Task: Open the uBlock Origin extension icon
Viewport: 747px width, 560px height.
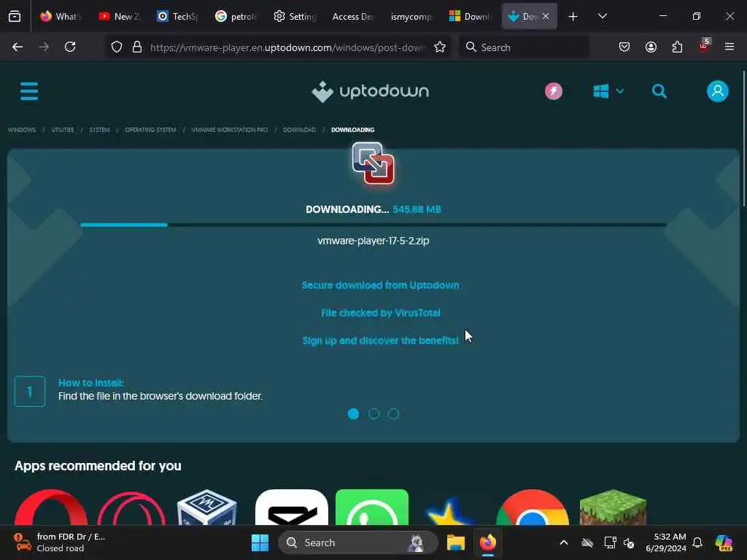Action: pos(704,46)
